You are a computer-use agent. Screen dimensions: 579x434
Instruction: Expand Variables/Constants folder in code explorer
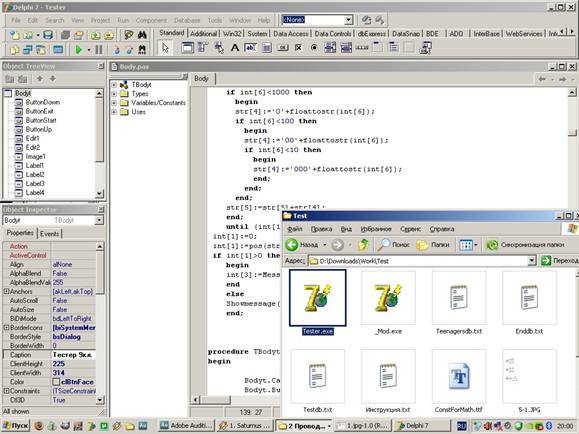click(x=114, y=103)
